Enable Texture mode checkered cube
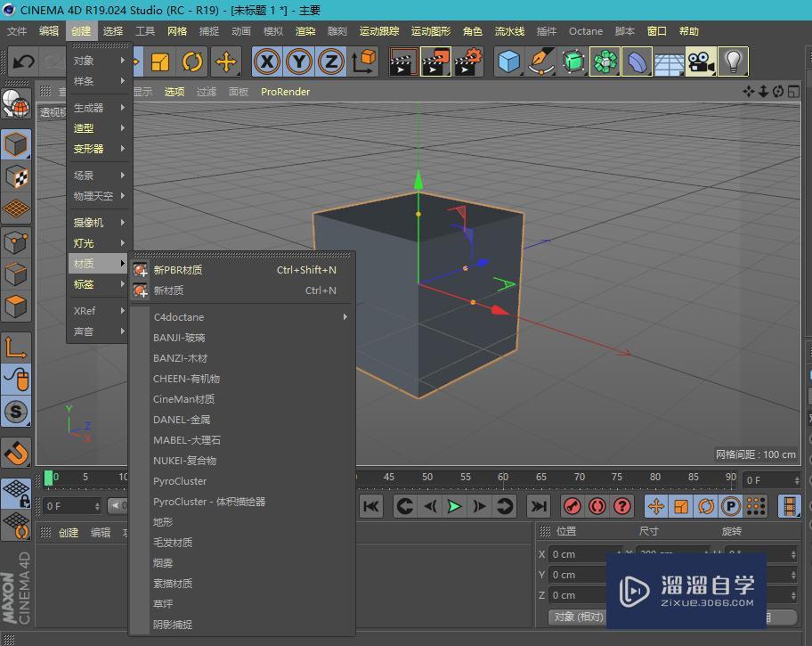Screen dimensions: 812x646 tap(16, 176)
